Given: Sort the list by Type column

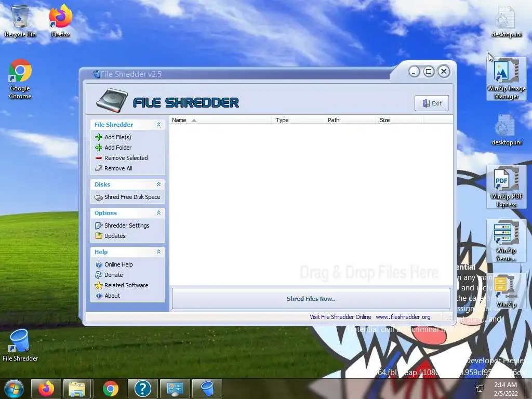Looking at the screenshot, I should 299,120.
